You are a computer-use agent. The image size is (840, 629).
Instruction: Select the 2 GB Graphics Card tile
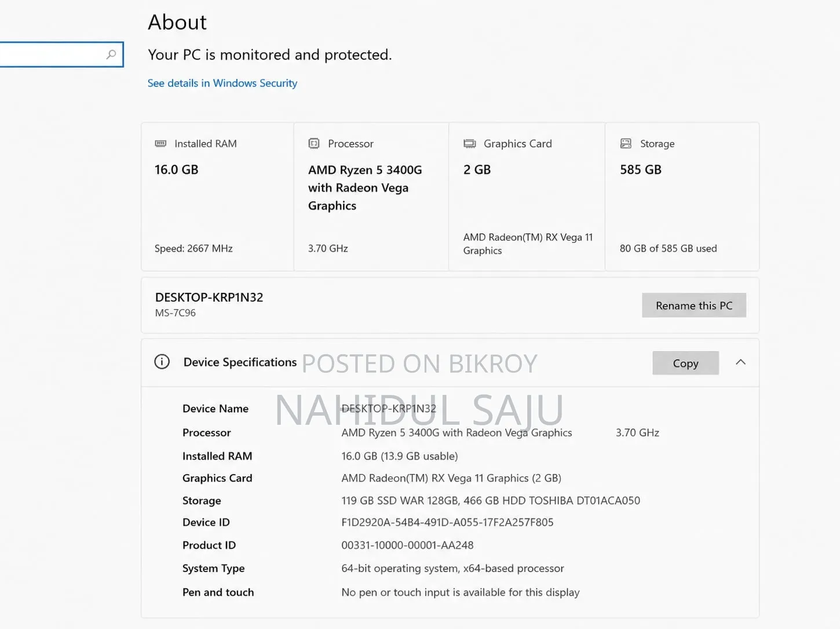(527, 197)
